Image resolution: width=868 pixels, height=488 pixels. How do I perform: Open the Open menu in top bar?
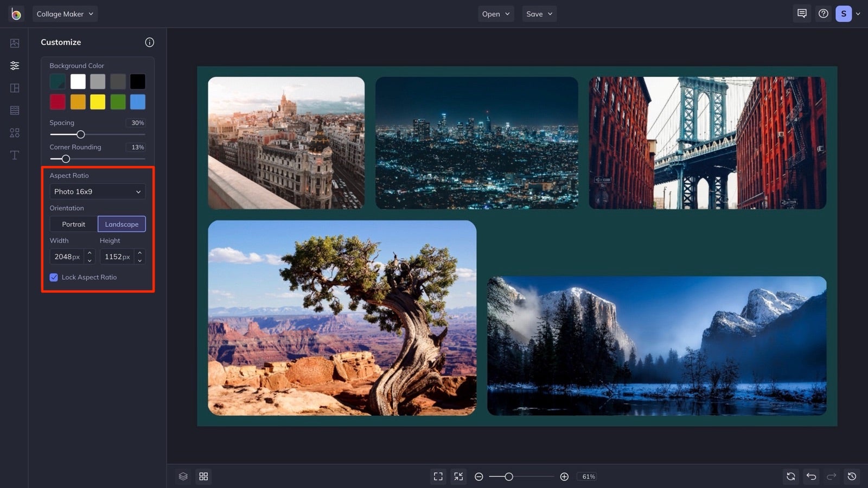click(495, 14)
